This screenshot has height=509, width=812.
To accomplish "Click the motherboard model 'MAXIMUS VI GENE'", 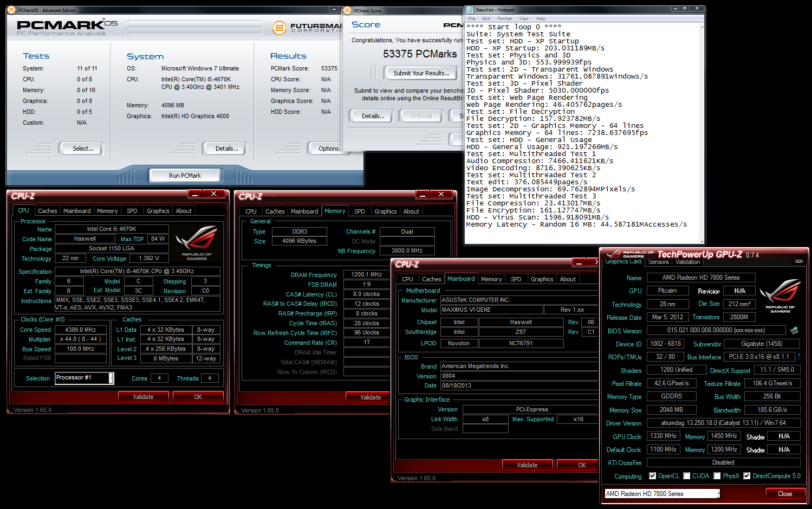I will [491, 310].
